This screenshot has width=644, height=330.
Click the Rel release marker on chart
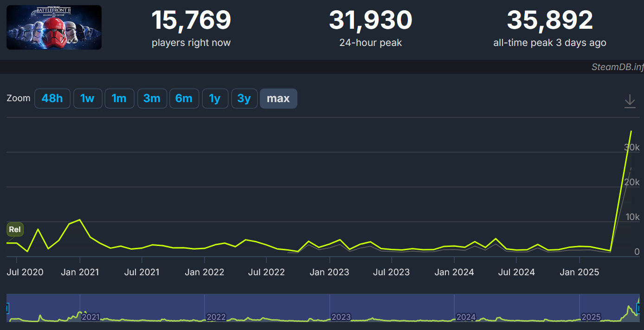coord(15,229)
